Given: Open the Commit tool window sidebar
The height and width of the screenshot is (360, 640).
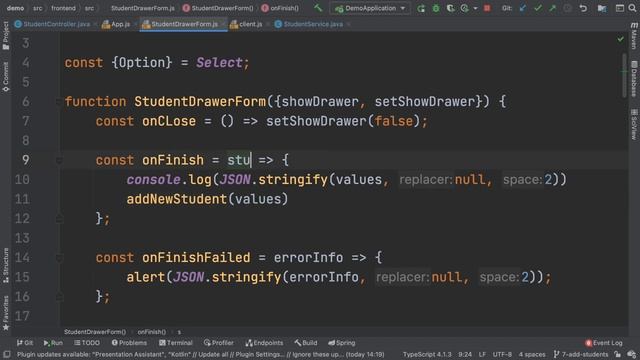Looking at the screenshot, I should click(x=6, y=77).
